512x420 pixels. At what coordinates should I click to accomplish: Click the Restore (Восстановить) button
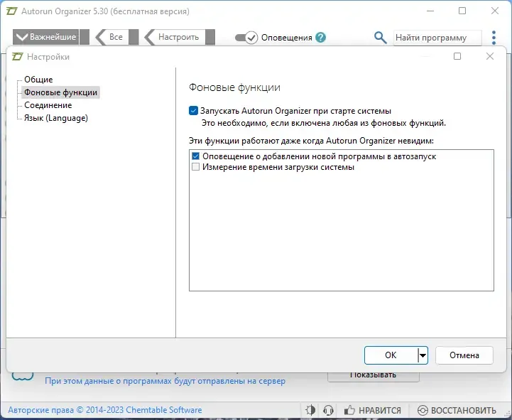click(x=457, y=410)
